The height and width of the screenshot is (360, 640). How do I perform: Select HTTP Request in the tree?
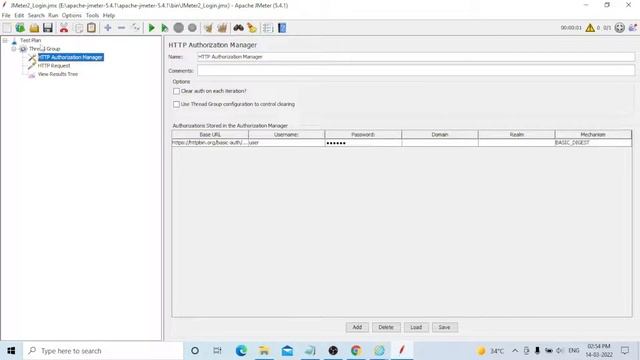[x=54, y=66]
